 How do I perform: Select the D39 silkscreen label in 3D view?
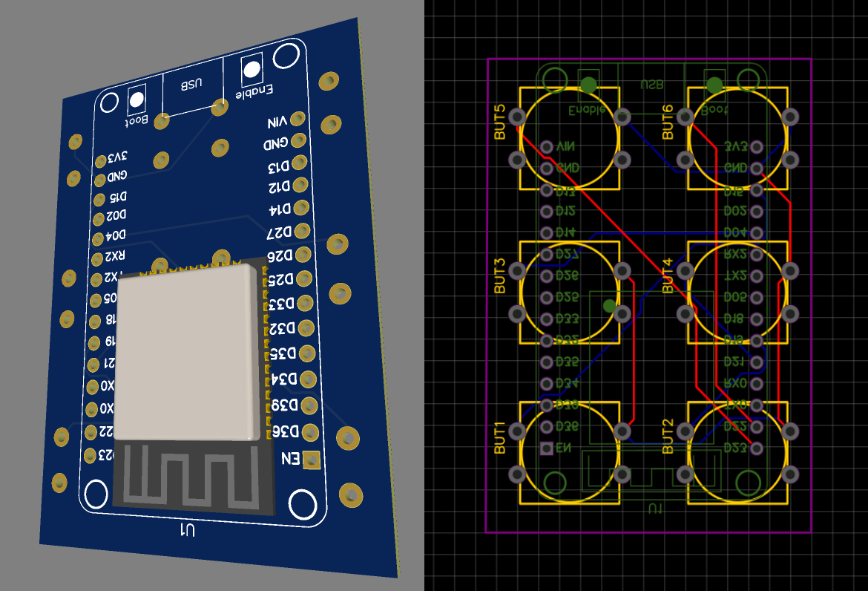tap(285, 405)
